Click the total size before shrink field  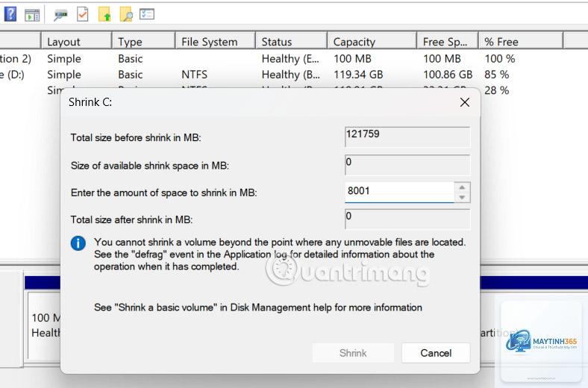(407, 137)
